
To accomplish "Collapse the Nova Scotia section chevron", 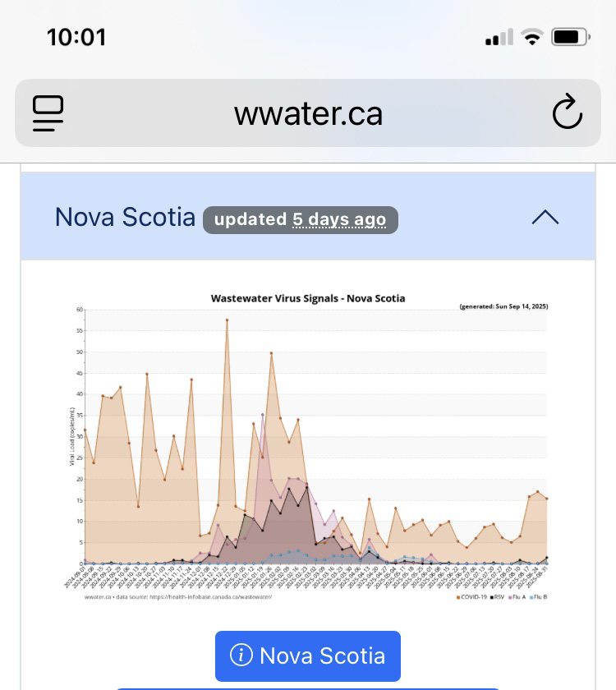I will (545, 218).
